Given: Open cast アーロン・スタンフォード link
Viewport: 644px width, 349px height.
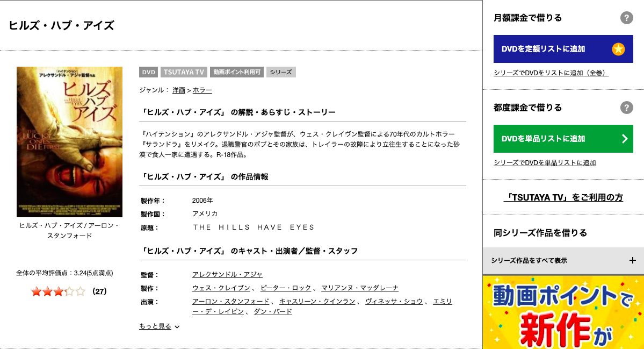Looking at the screenshot, I should (230, 302).
